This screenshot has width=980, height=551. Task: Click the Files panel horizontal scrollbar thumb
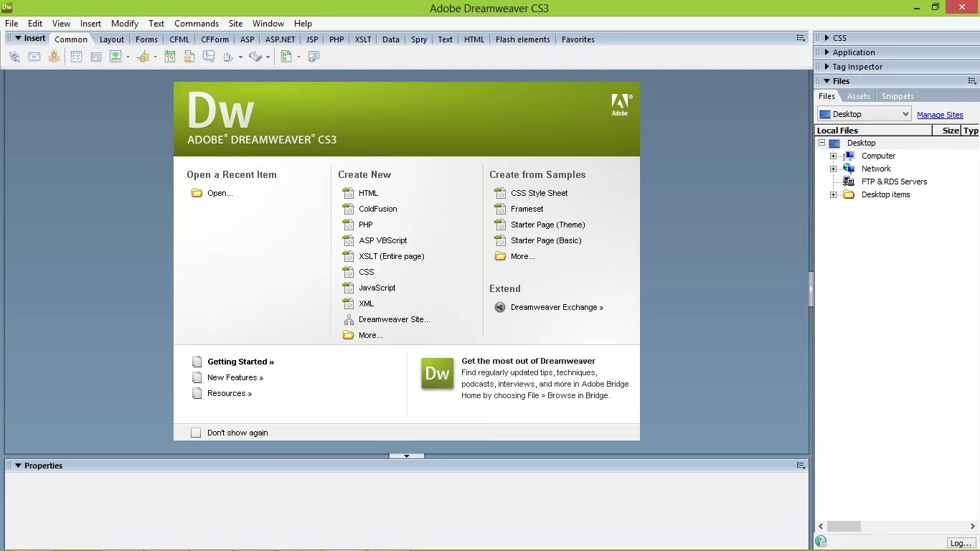[844, 526]
